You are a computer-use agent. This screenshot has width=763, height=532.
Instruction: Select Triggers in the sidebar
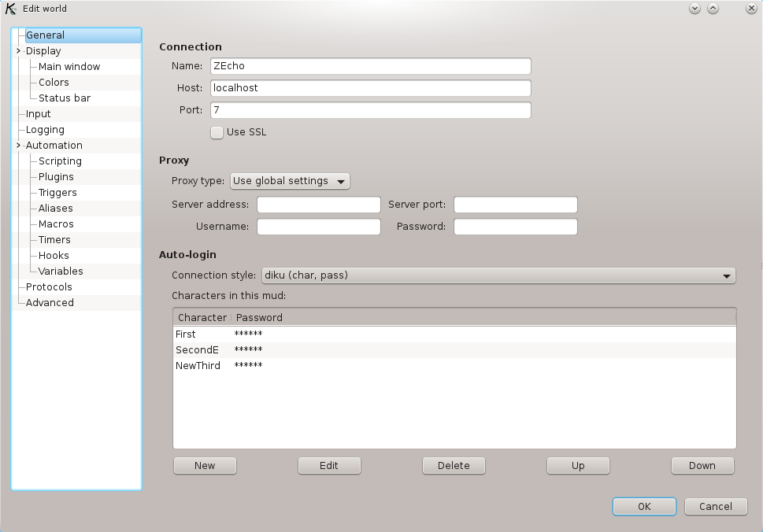57,192
